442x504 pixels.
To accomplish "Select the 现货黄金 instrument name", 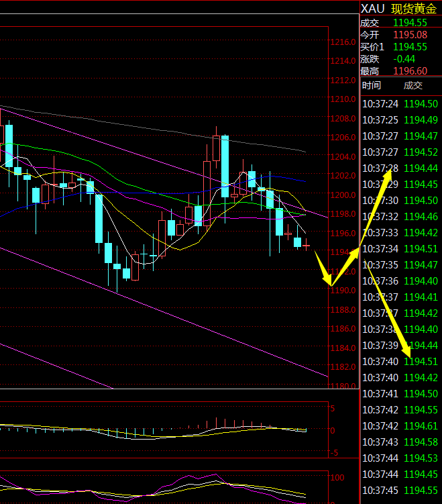I will pyautogui.click(x=413, y=8).
